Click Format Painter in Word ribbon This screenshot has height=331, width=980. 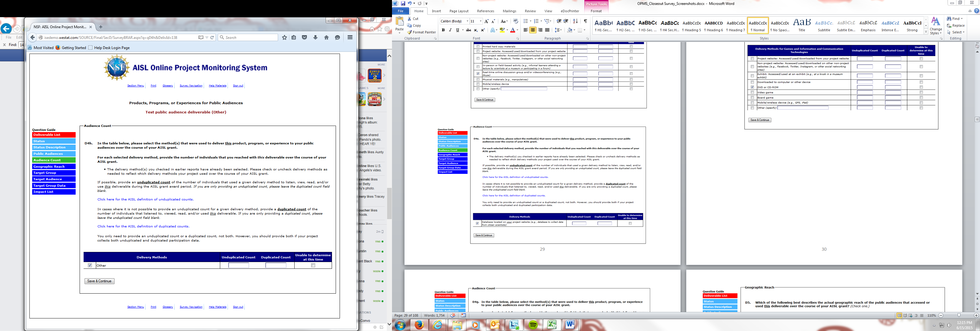(421, 32)
